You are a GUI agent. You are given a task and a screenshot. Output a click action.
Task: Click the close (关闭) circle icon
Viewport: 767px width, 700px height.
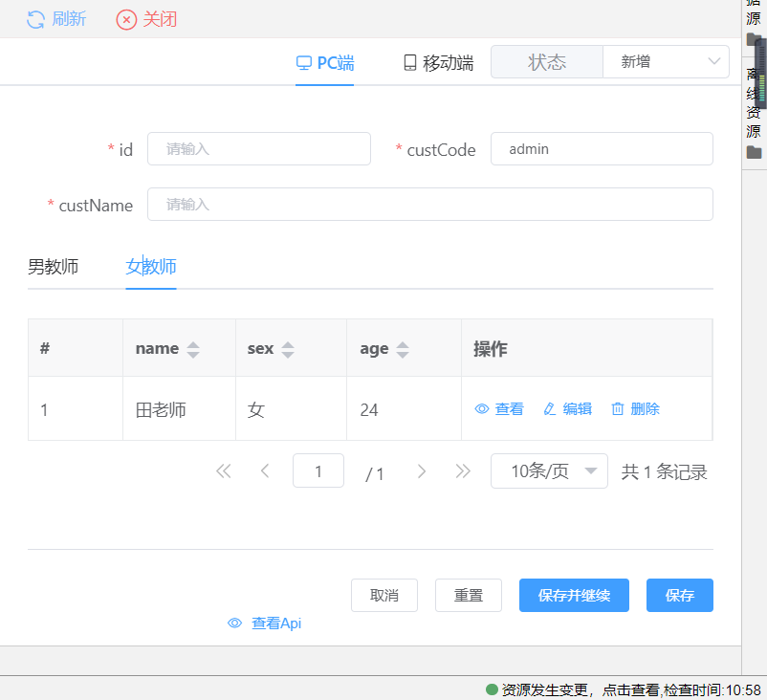(x=126, y=19)
